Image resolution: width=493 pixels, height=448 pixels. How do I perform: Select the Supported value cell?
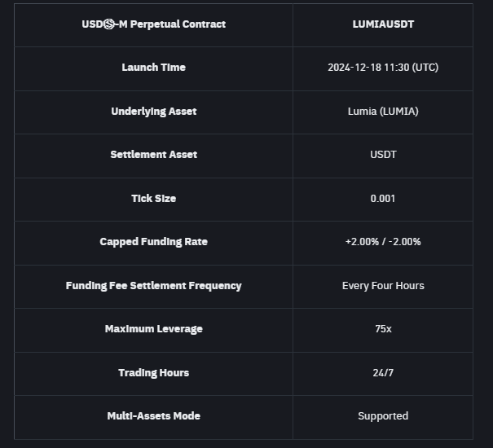click(x=383, y=416)
